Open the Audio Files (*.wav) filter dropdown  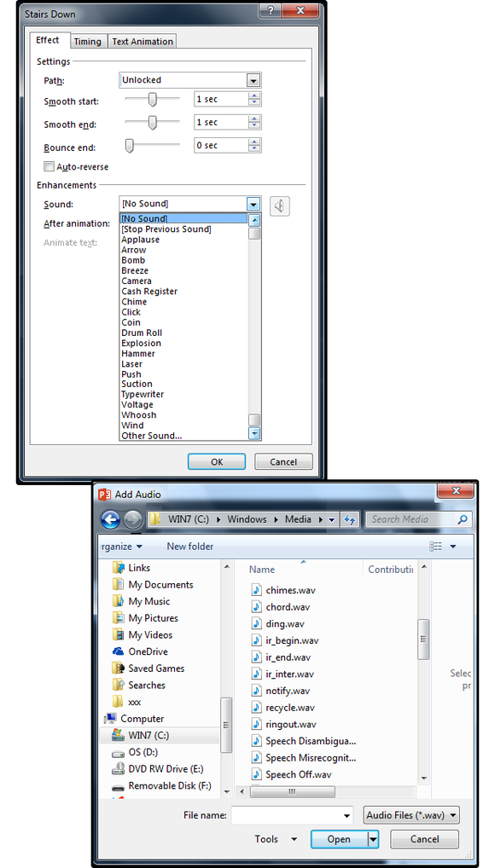[412, 815]
